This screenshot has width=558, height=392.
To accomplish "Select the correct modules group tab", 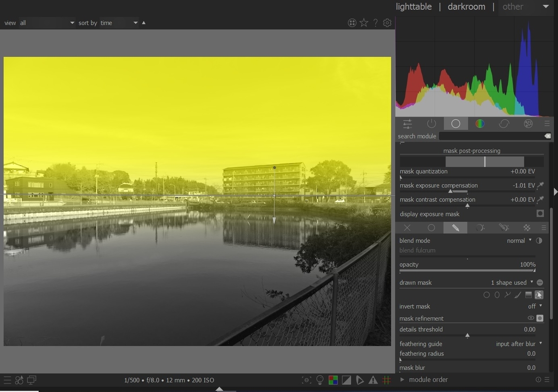I will [504, 124].
